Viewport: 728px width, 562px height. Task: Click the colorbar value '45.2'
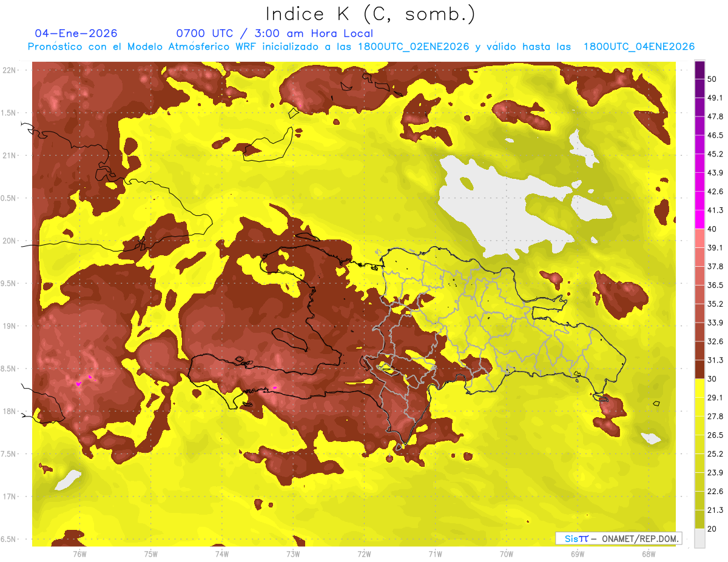click(715, 154)
